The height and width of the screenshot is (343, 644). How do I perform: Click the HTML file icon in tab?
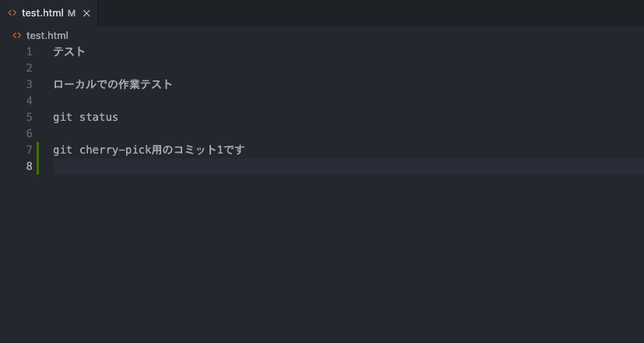click(x=12, y=13)
